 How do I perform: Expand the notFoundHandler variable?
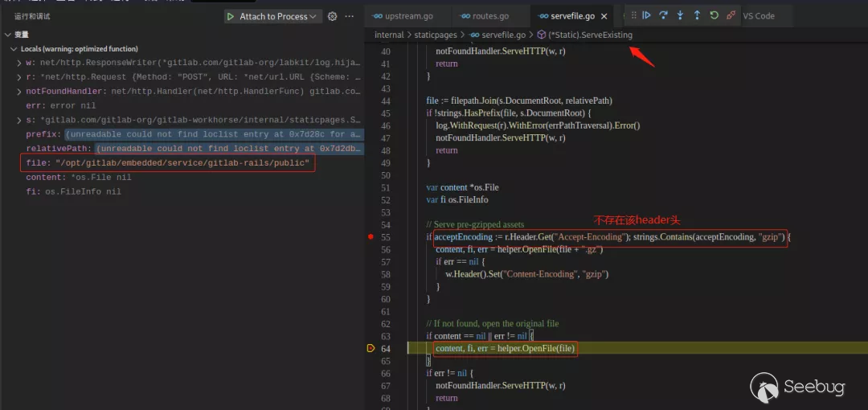(18, 92)
